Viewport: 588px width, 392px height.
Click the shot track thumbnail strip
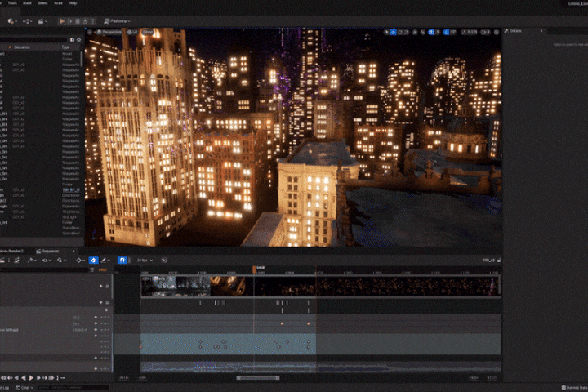coord(321,286)
